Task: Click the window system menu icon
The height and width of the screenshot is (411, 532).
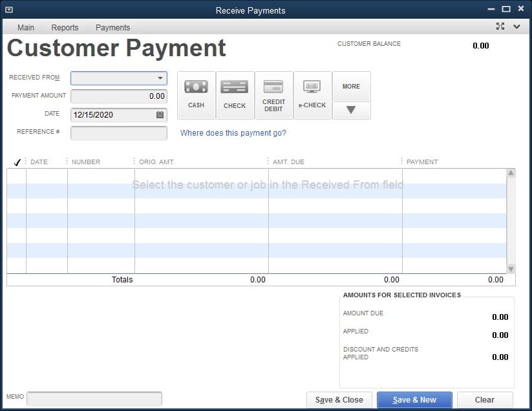Action: (x=9, y=10)
